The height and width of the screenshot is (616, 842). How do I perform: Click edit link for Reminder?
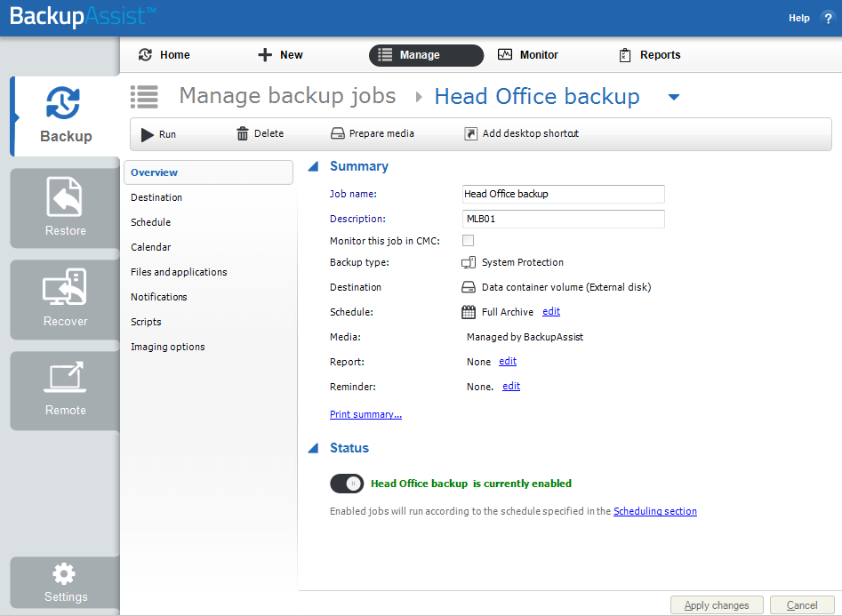(x=511, y=386)
